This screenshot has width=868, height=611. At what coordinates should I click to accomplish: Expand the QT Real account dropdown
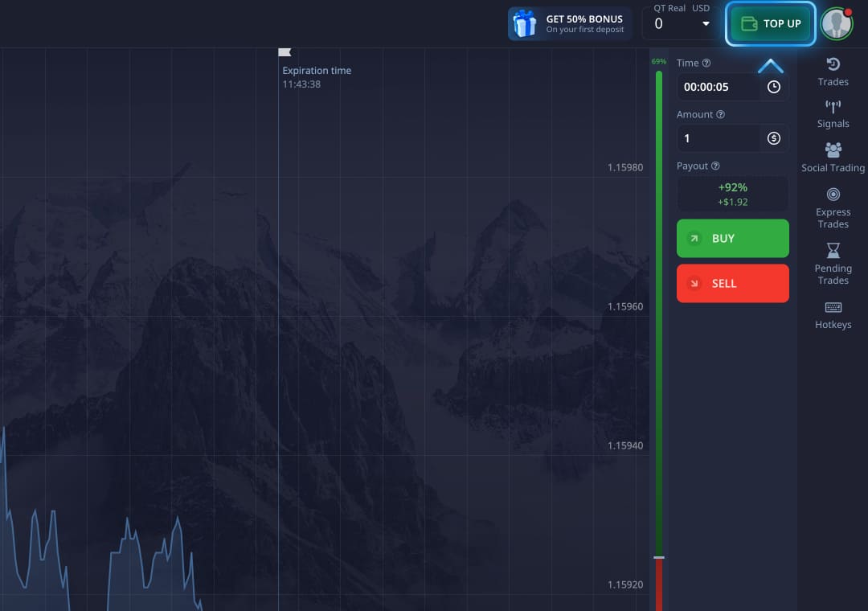706,24
